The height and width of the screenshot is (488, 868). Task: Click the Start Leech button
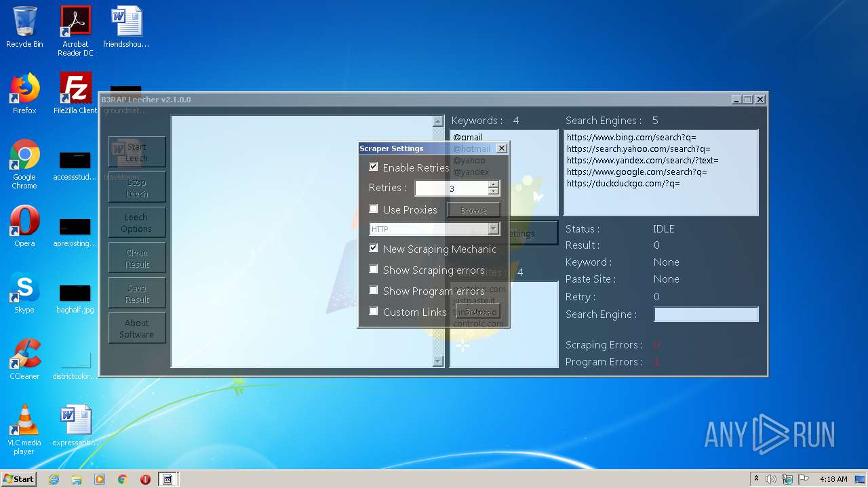(x=136, y=152)
